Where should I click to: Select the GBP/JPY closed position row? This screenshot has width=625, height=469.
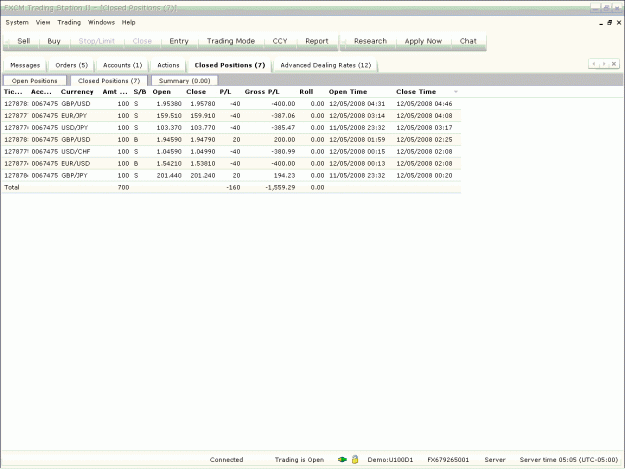click(232, 175)
